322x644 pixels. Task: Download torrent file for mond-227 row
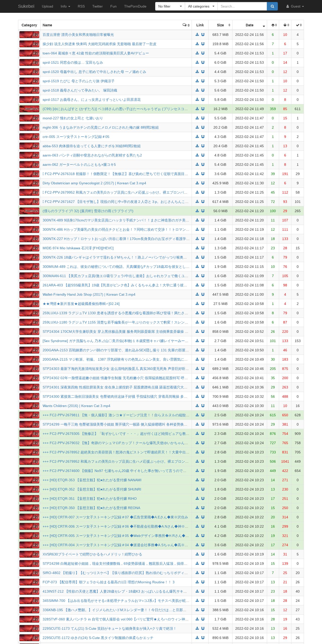point(197,118)
